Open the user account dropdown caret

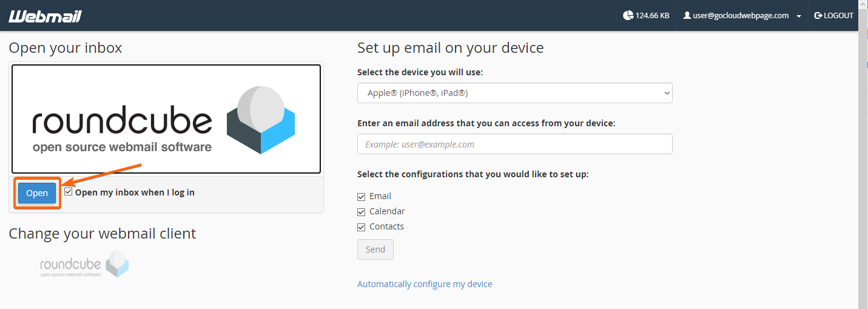point(799,16)
